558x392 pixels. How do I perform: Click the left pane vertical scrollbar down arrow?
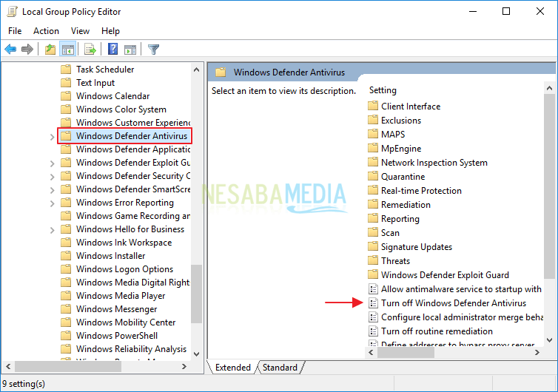(197, 352)
